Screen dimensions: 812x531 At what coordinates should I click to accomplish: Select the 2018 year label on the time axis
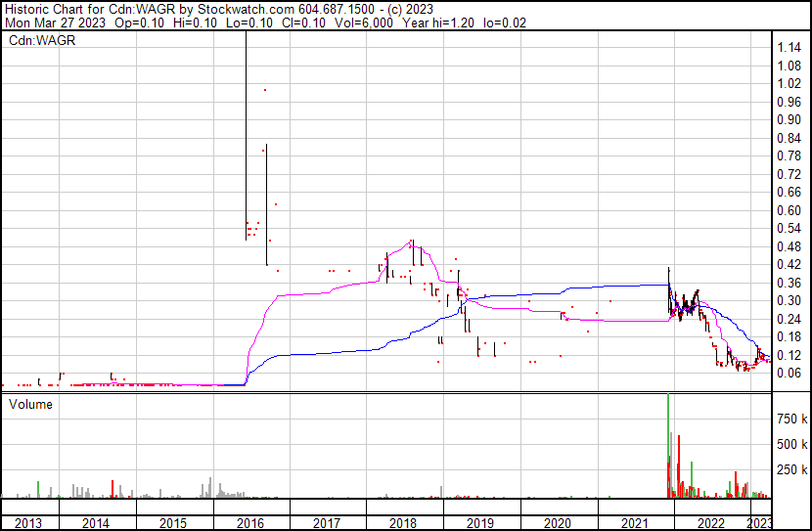(x=403, y=523)
